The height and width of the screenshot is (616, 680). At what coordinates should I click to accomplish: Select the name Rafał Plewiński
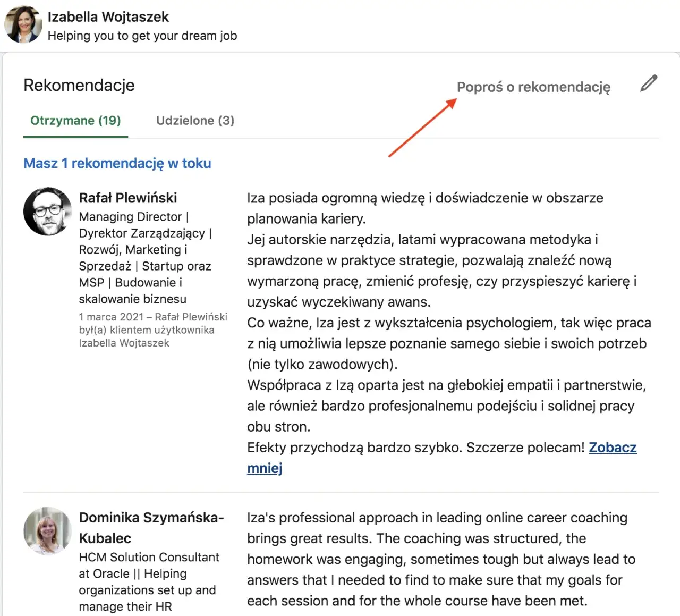pos(128,198)
